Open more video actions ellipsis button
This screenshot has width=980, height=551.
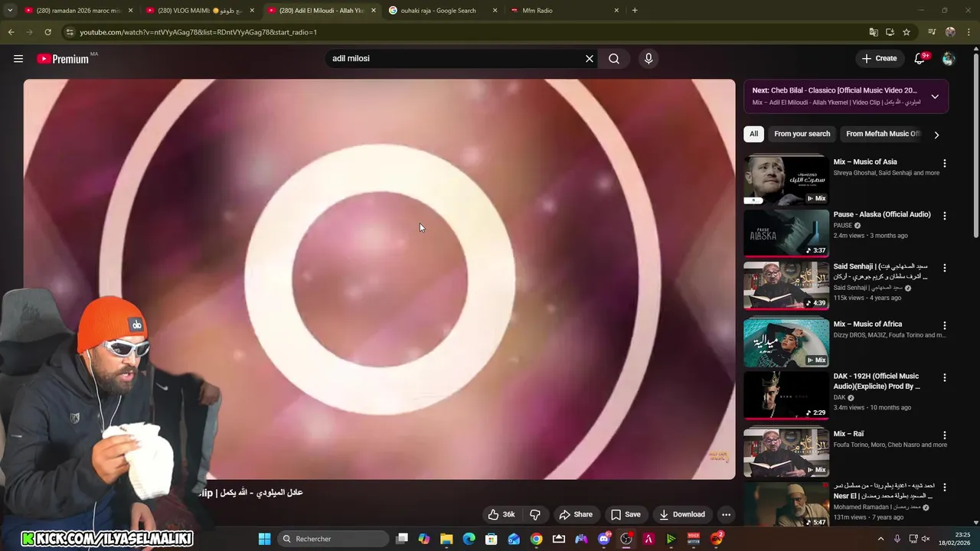click(x=726, y=514)
